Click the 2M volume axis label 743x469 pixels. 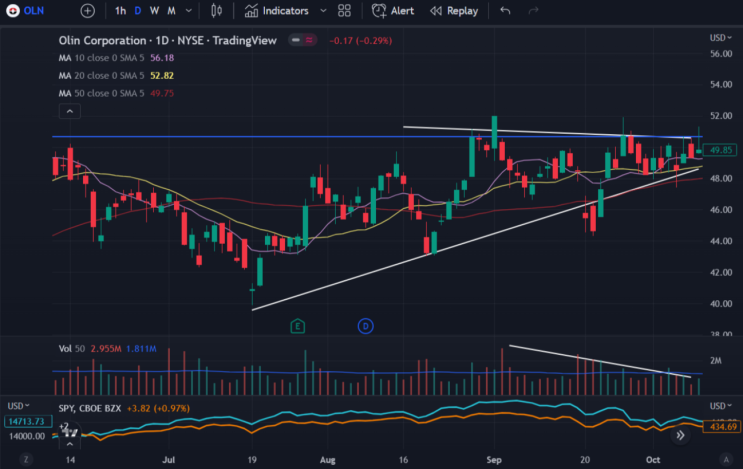click(716, 361)
